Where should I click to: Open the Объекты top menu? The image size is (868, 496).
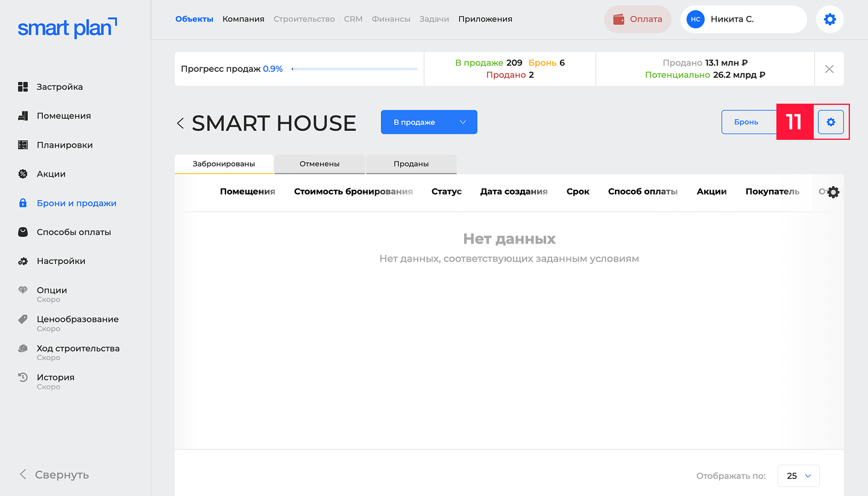[x=194, y=19]
